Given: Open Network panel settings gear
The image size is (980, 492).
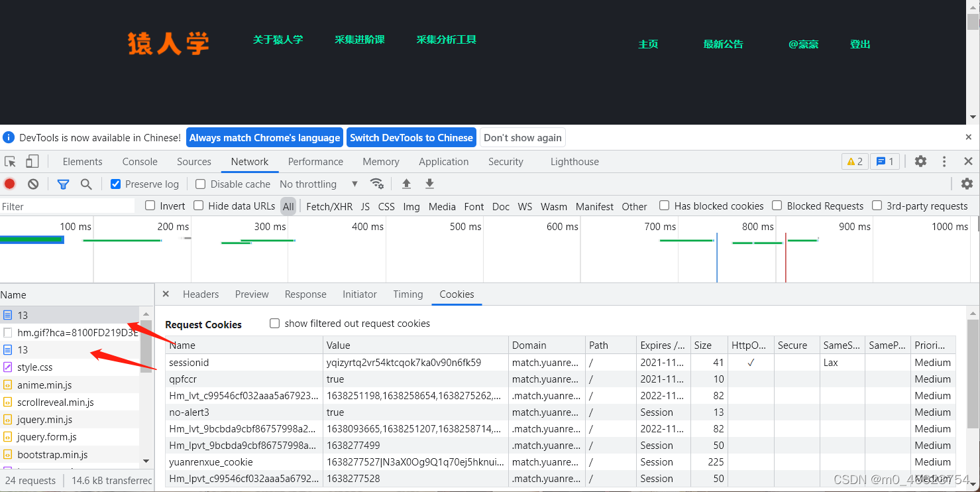Looking at the screenshot, I should 967,184.
